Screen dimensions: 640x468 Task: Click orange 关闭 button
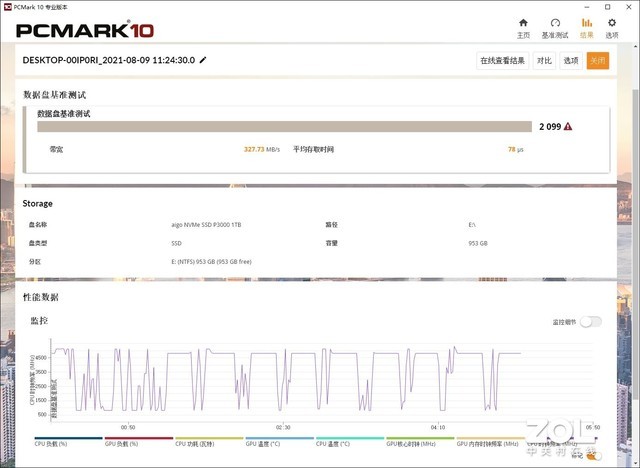coord(598,61)
